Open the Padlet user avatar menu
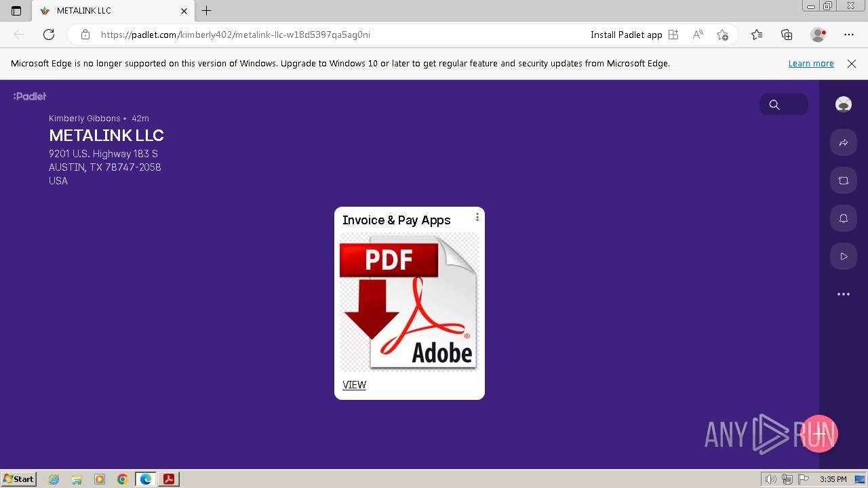Screen dimensions: 868x488 pyautogui.click(x=844, y=104)
